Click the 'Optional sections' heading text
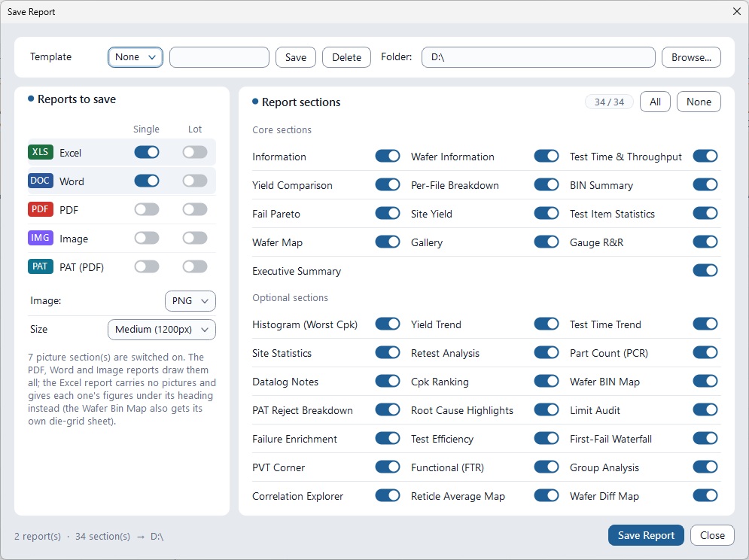Image resolution: width=749 pixels, height=560 pixels. pos(290,297)
